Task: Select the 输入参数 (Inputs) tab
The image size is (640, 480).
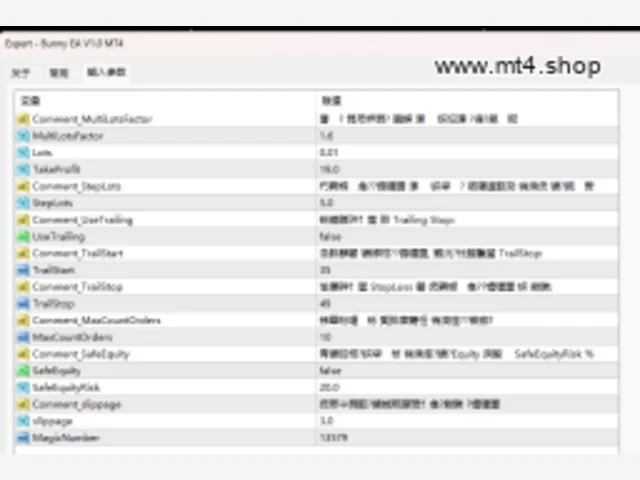Action: point(106,72)
